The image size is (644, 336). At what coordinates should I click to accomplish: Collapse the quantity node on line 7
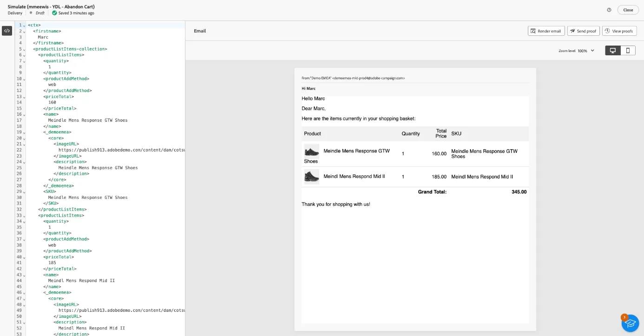tap(24, 61)
